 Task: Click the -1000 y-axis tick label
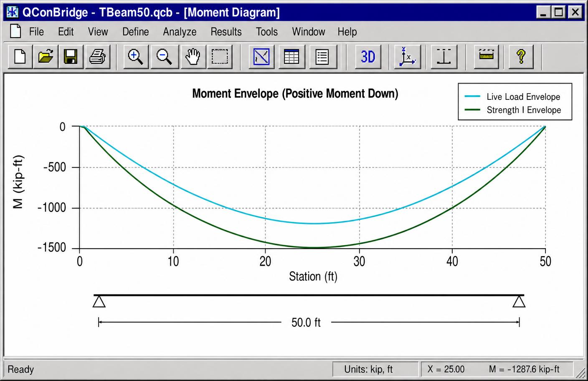point(52,208)
